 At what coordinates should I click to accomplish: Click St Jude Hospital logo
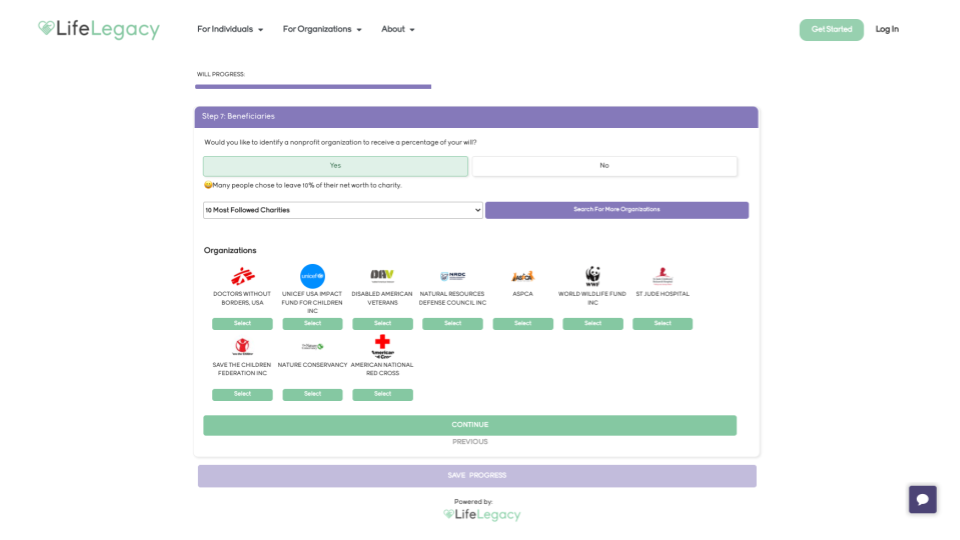[662, 276]
